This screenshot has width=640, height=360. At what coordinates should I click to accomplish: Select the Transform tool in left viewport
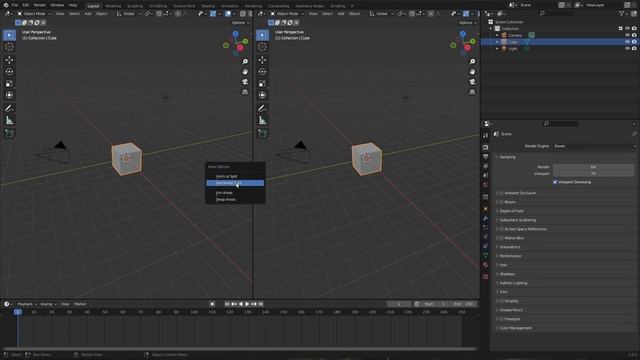point(9,95)
